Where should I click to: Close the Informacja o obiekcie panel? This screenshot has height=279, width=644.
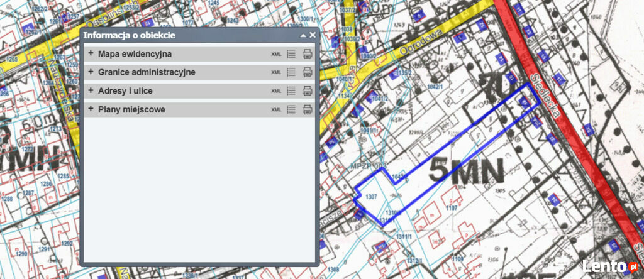click(312, 36)
